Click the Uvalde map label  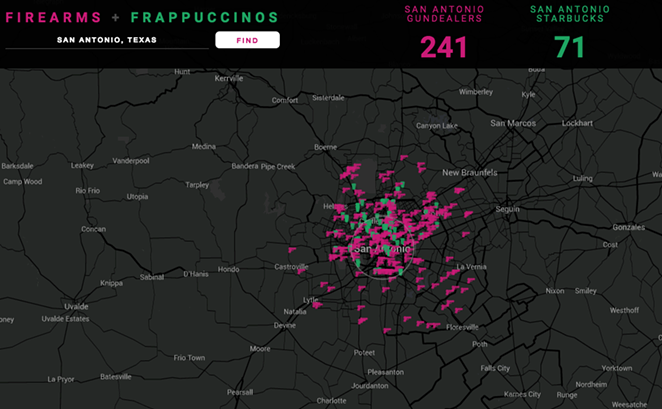[x=76, y=306]
